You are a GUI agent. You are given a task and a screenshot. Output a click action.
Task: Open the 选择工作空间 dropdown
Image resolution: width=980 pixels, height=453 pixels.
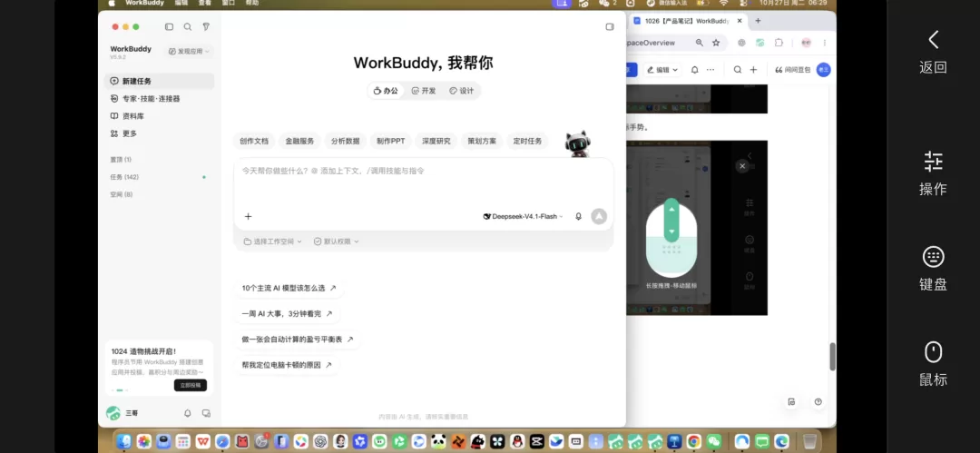(272, 241)
